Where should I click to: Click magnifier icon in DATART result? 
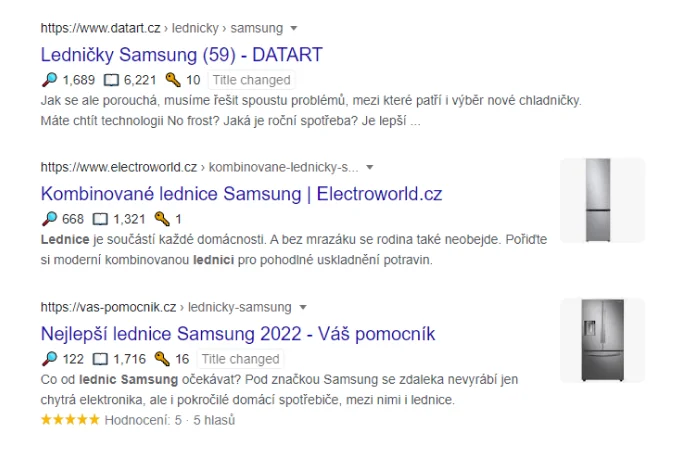pos(49,80)
